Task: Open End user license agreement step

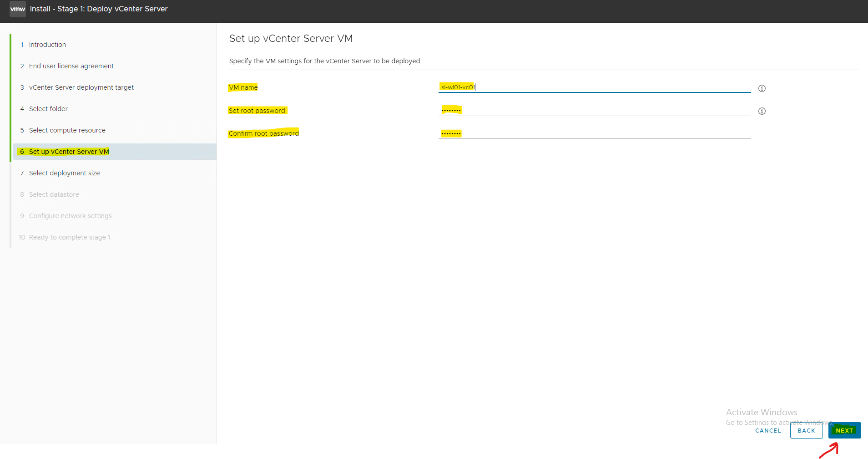Action: pyautogui.click(x=71, y=66)
